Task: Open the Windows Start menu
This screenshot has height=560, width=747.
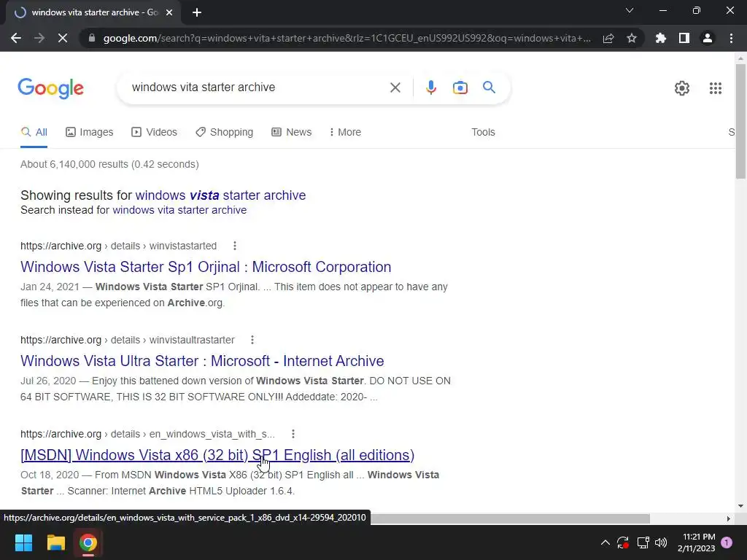Action: pos(23,542)
